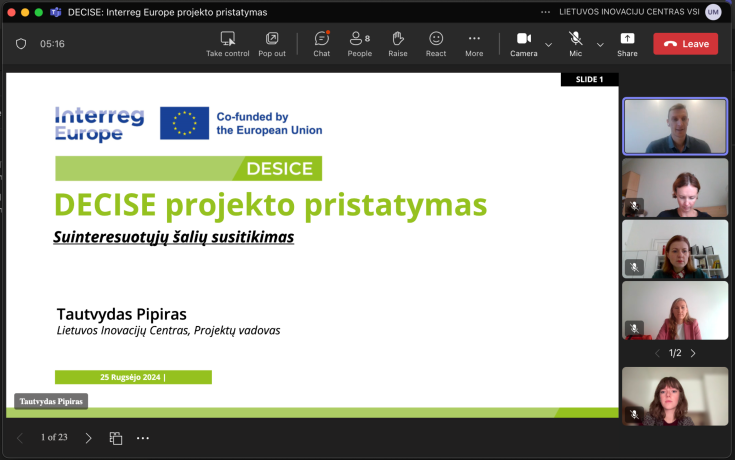Expand the Camera options arrow
735x460 pixels.
coord(548,45)
